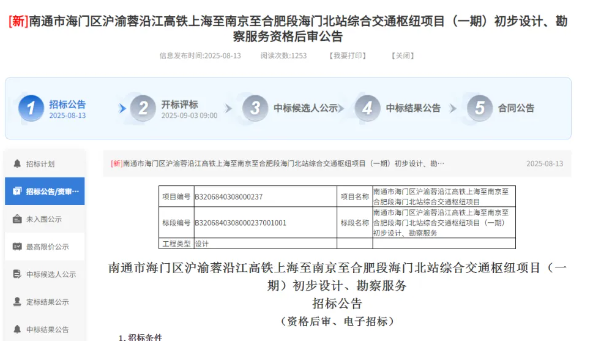592x364 pixels.
Task: Click the bell icon next to 招标计划
Action: [17, 163]
